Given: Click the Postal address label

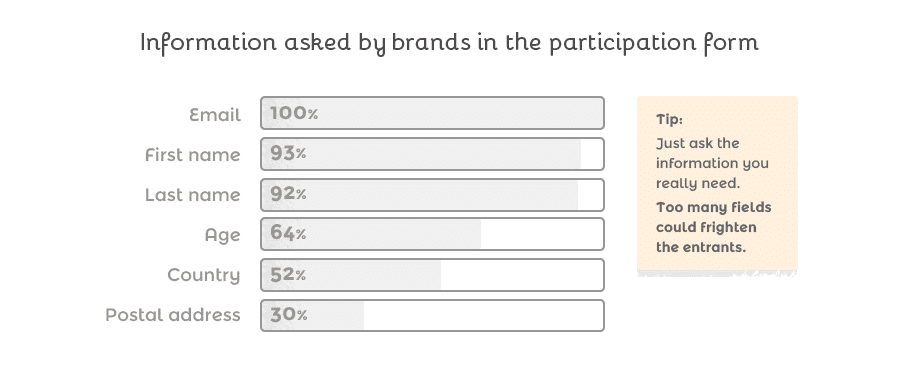Looking at the screenshot, I should (173, 315).
